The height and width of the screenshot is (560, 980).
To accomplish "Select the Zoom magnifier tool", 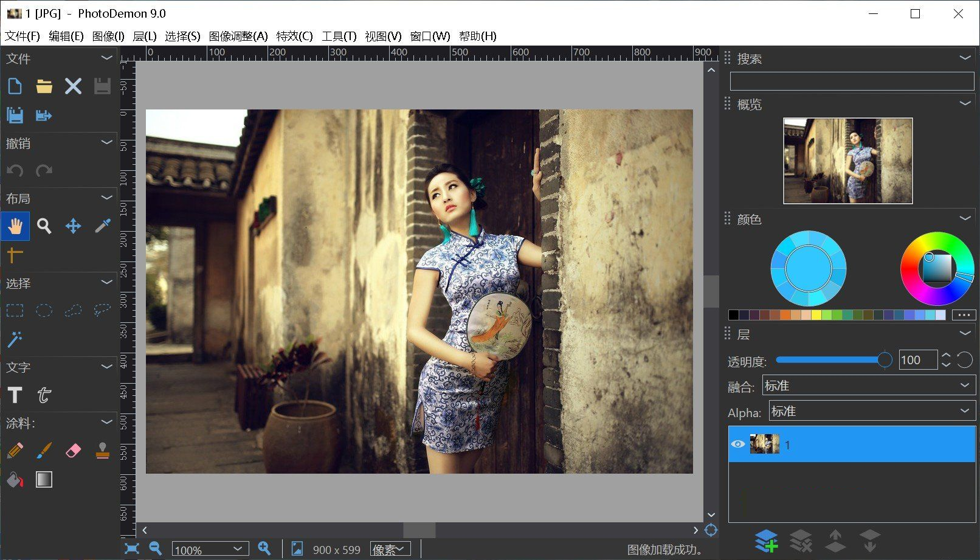I will [44, 226].
